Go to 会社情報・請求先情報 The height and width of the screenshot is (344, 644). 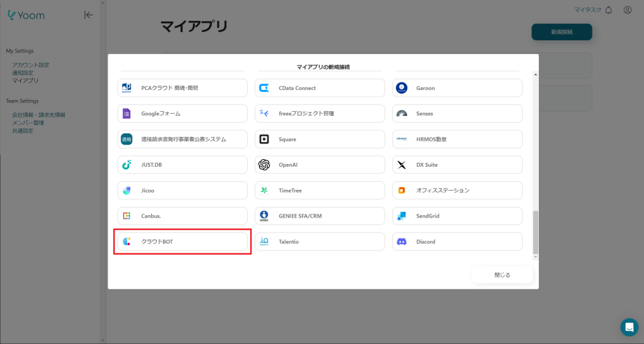[38, 115]
